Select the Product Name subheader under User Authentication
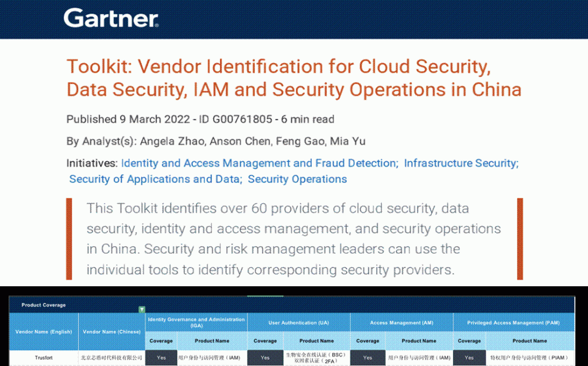Screen dimensions: 588x366 (316, 341)
